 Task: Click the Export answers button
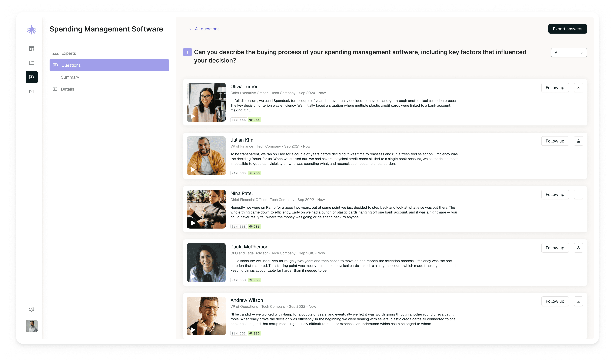(x=567, y=29)
